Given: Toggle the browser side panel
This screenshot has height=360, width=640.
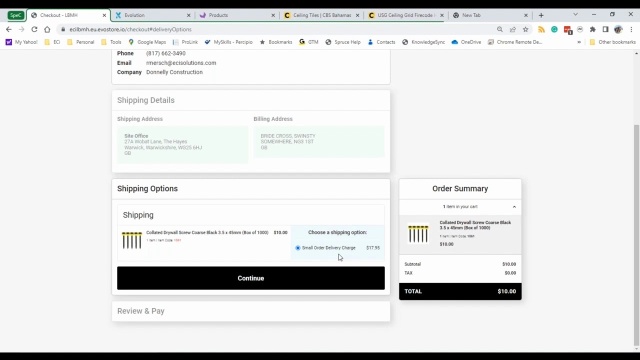Looking at the screenshot, I should click(x=606, y=29).
